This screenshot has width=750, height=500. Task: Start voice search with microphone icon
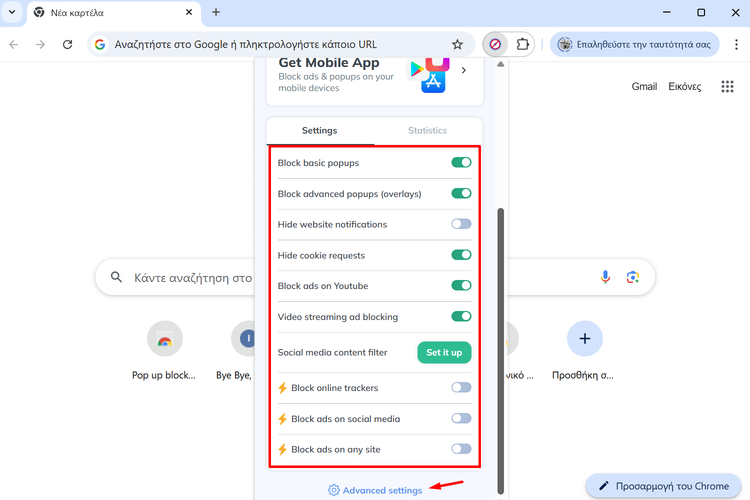pyautogui.click(x=605, y=277)
